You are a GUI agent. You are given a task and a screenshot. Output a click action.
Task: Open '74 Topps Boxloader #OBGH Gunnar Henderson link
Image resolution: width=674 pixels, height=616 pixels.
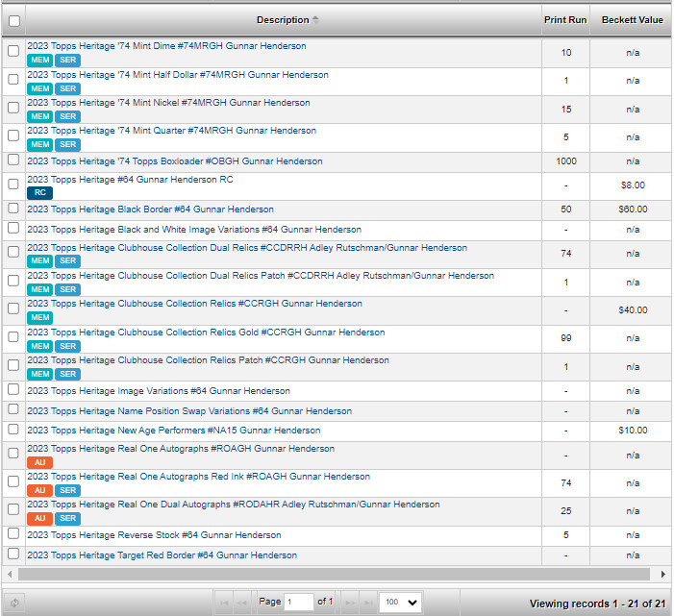[x=175, y=161]
